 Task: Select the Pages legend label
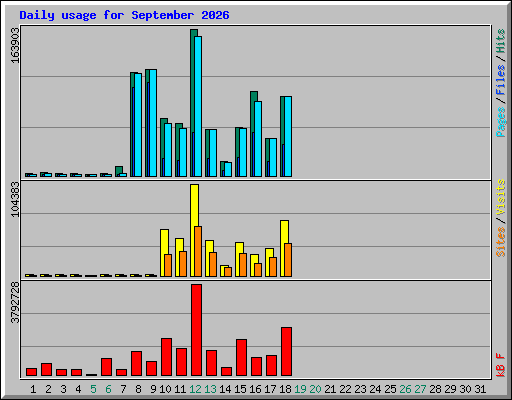coord(501,122)
